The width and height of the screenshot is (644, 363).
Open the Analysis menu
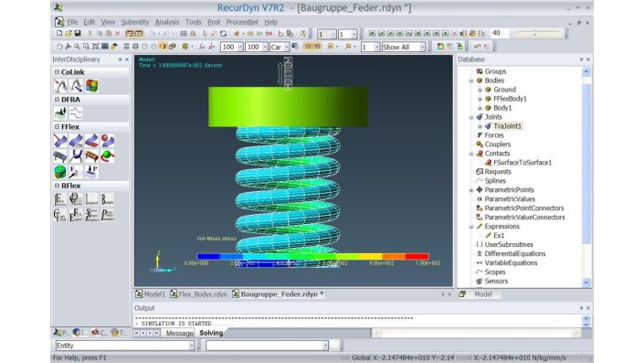167,22
